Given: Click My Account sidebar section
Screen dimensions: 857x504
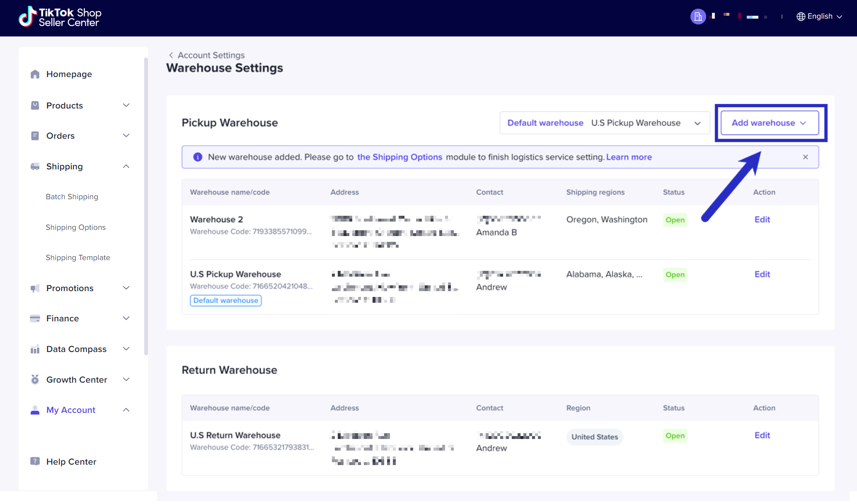Looking at the screenshot, I should pos(71,410).
